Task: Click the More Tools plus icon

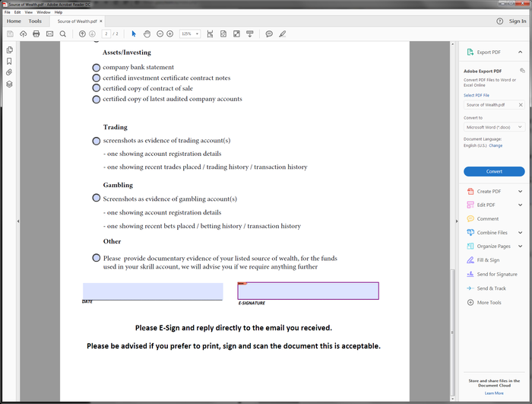Action: coord(470,302)
